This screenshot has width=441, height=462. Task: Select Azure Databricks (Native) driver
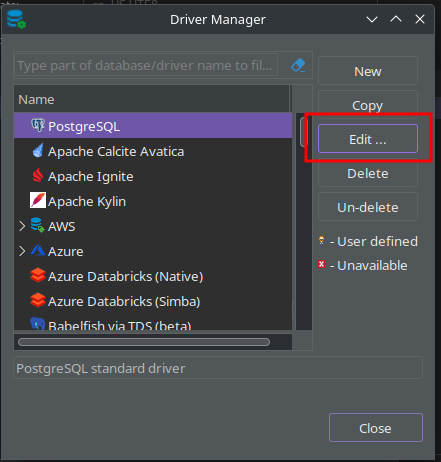click(x=153, y=276)
